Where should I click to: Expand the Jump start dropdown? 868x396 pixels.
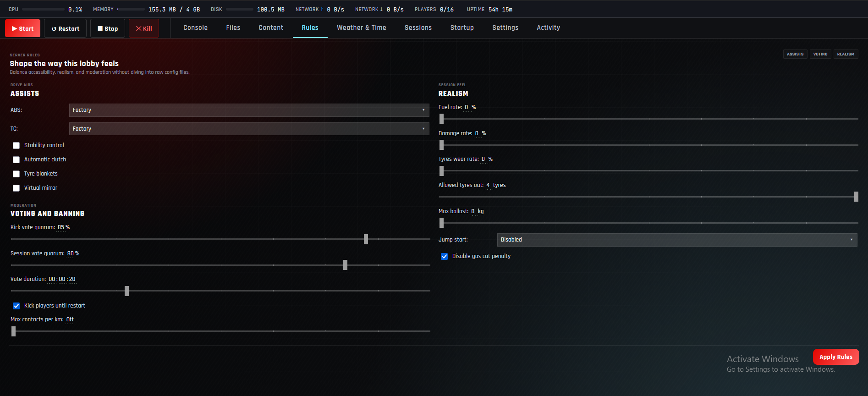coord(677,240)
